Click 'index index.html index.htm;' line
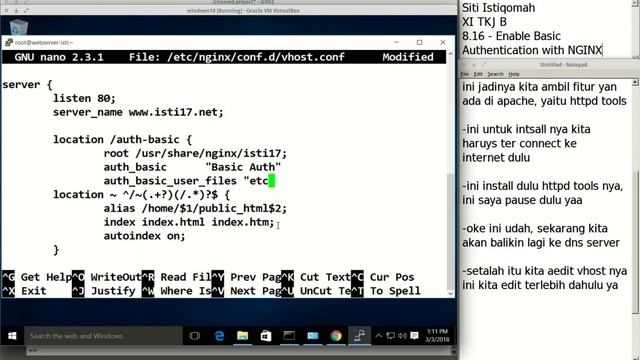Screen dimensions: 640x360 [189, 222]
